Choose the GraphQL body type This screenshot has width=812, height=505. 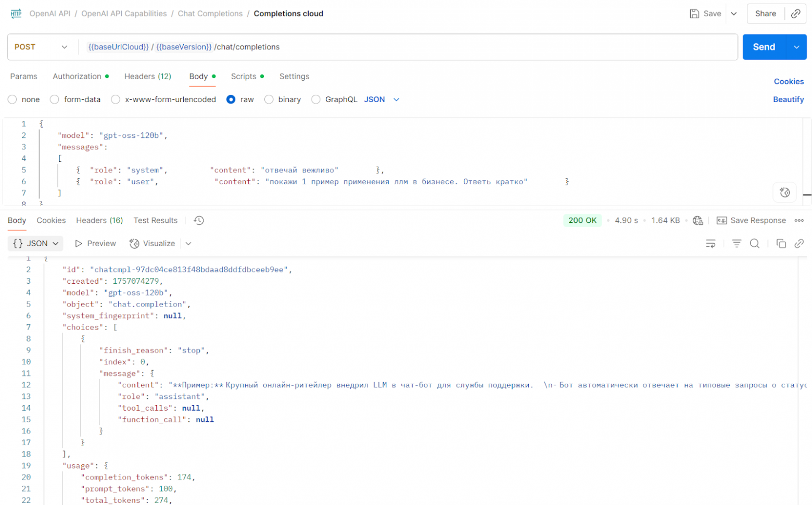[x=316, y=99]
